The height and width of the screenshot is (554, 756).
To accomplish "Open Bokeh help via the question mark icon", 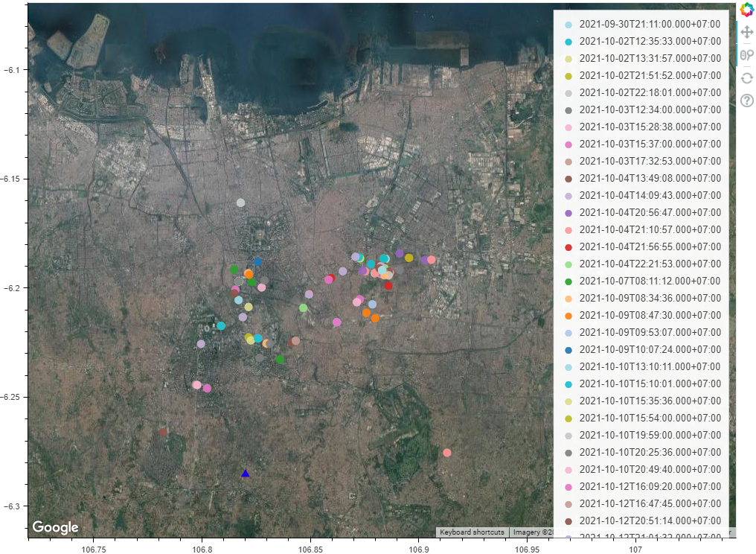I will point(746,99).
